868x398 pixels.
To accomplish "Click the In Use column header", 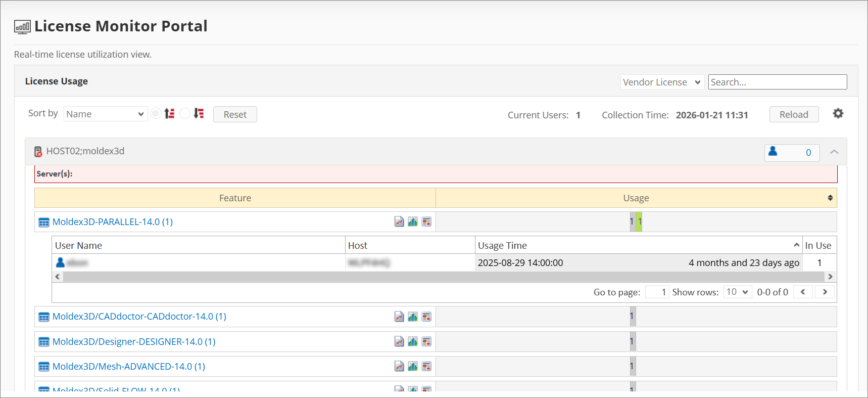I will pyautogui.click(x=819, y=245).
